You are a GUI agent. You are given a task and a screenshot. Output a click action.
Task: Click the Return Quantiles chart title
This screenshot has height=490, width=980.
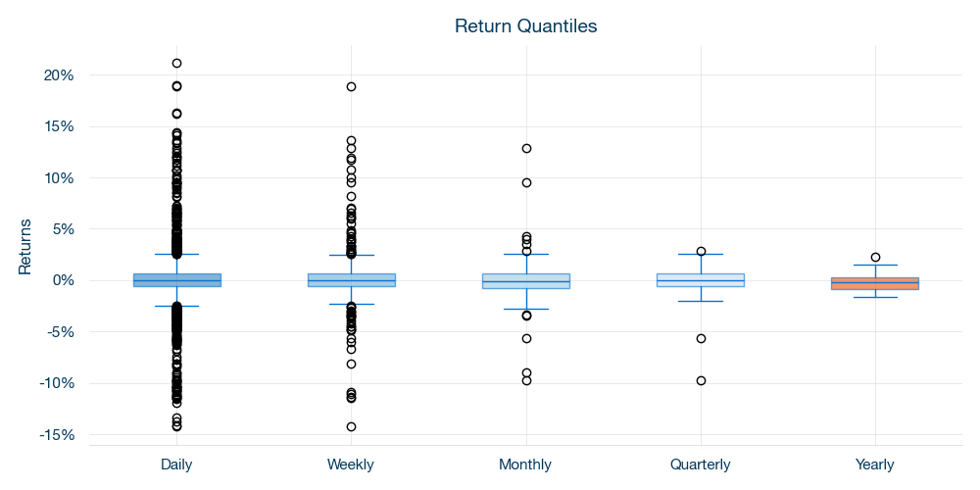click(525, 26)
